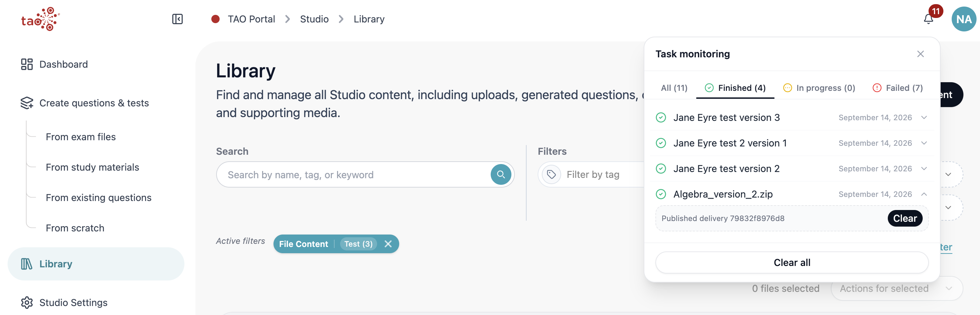
Task: Open From existing questions in the sidebar
Action: [x=98, y=198]
